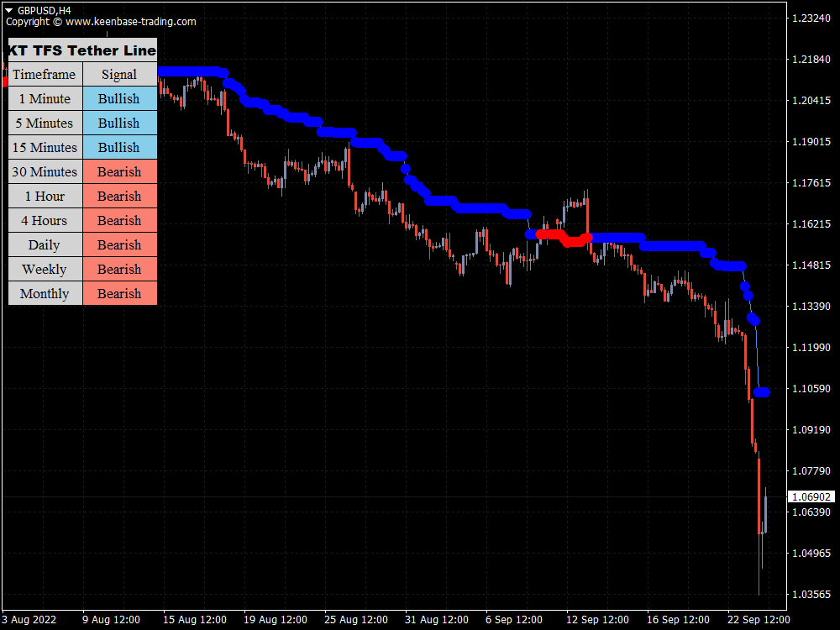The width and height of the screenshot is (840, 630).
Task: Click the keenbase-trading.com copyright text
Action: point(102,22)
